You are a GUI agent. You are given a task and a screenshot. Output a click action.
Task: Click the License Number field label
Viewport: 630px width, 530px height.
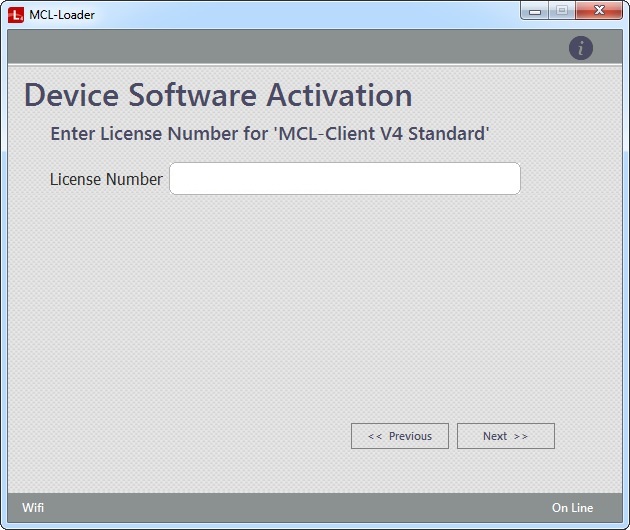(x=106, y=180)
